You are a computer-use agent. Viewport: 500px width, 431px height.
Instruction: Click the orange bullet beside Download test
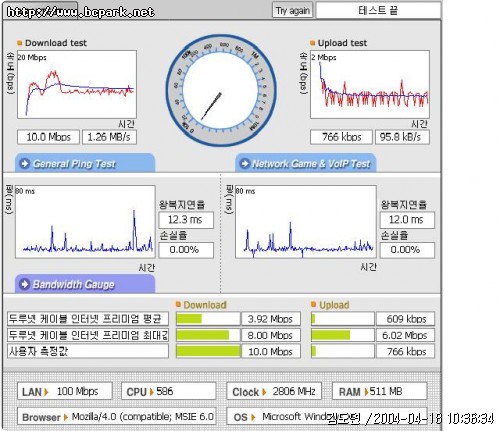19,43
